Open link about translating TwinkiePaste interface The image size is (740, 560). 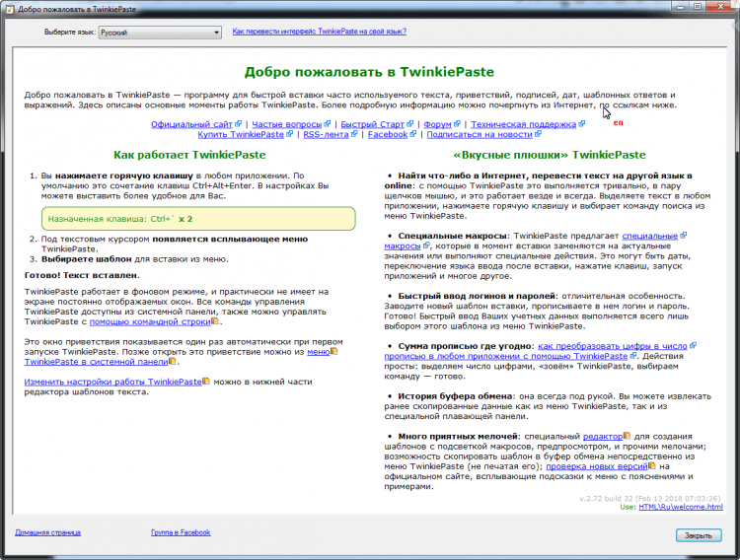point(319,32)
